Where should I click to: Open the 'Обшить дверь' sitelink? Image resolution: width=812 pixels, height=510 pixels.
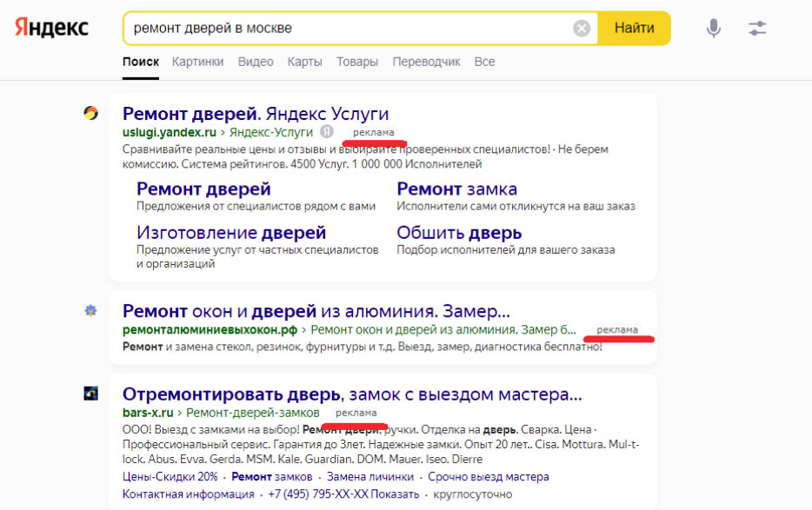(x=459, y=233)
